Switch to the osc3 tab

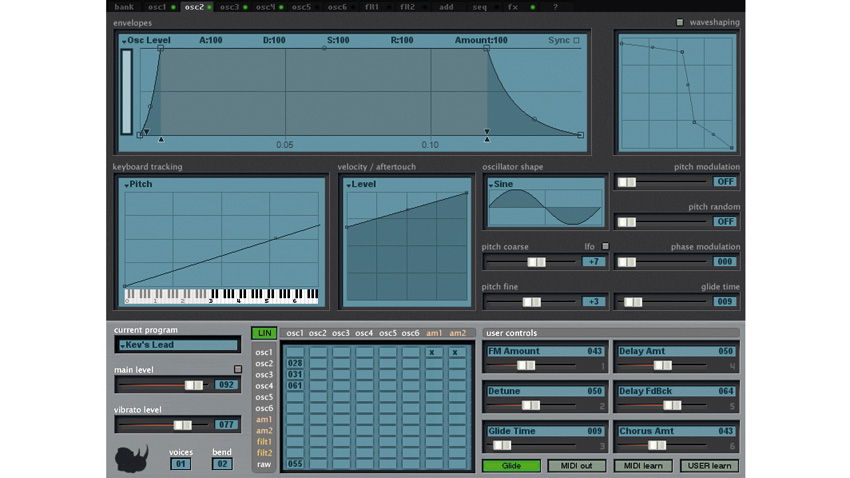tap(229, 7)
